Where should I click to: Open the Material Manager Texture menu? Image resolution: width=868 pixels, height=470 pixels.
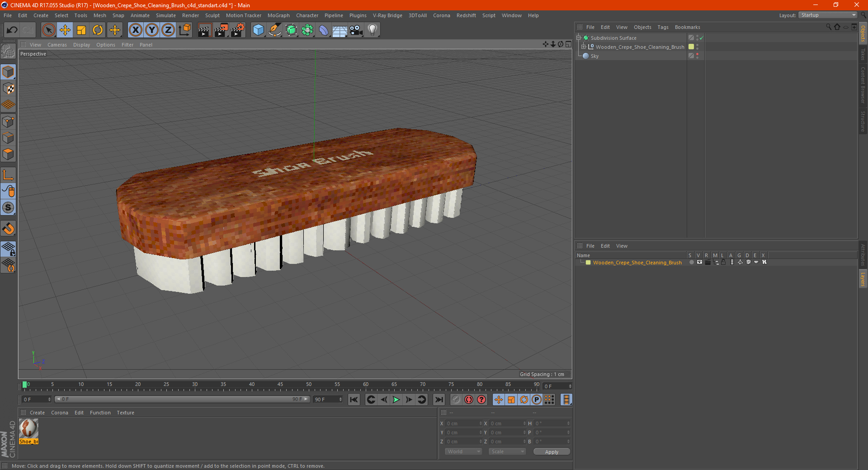(125, 413)
